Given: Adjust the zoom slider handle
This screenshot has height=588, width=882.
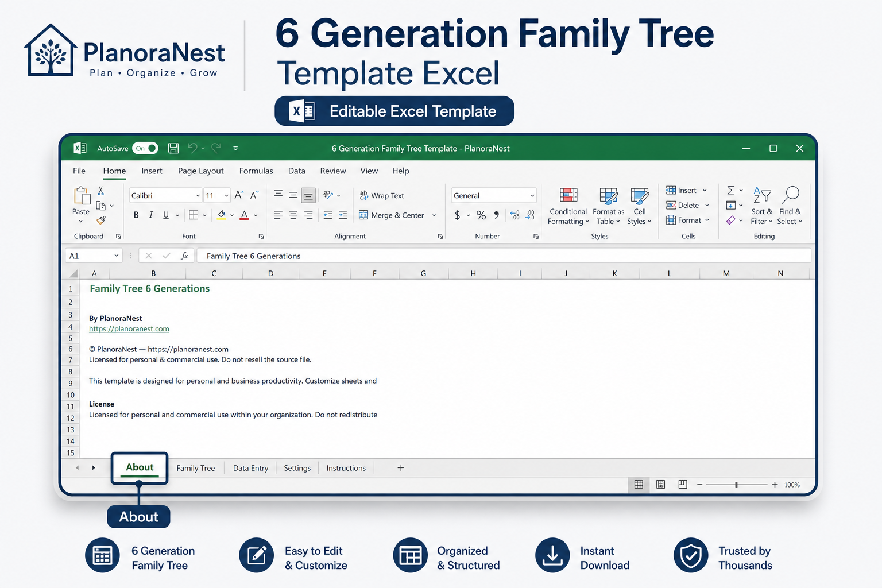Looking at the screenshot, I should (x=736, y=485).
